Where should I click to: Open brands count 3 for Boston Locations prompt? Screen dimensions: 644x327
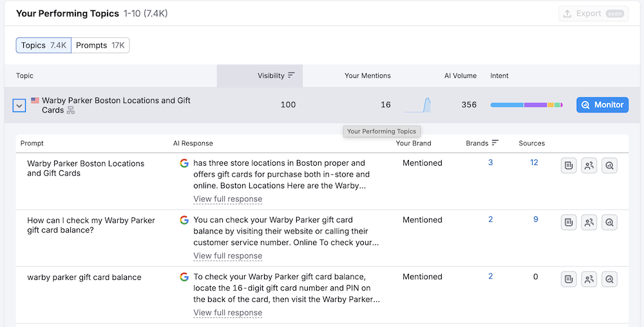[490, 163]
